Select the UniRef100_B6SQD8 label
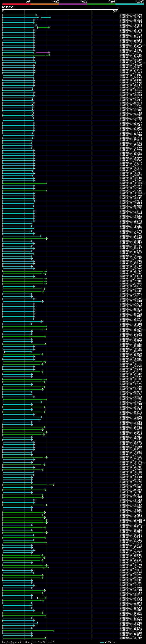This screenshot has width=146, height=644. pyautogui.click(x=131, y=291)
